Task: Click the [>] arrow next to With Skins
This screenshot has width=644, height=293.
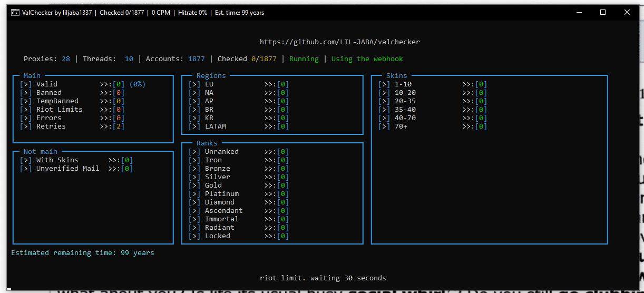Action: 26,160
